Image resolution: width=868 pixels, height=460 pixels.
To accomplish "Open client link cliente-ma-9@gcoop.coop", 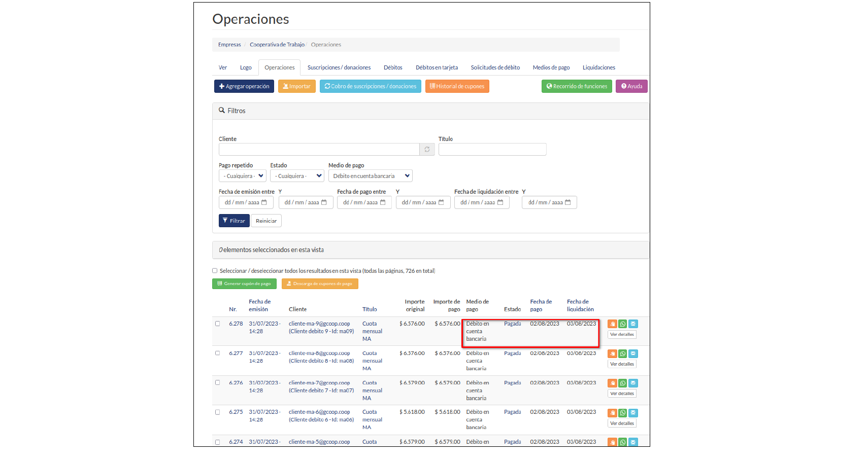I will pos(319,324).
